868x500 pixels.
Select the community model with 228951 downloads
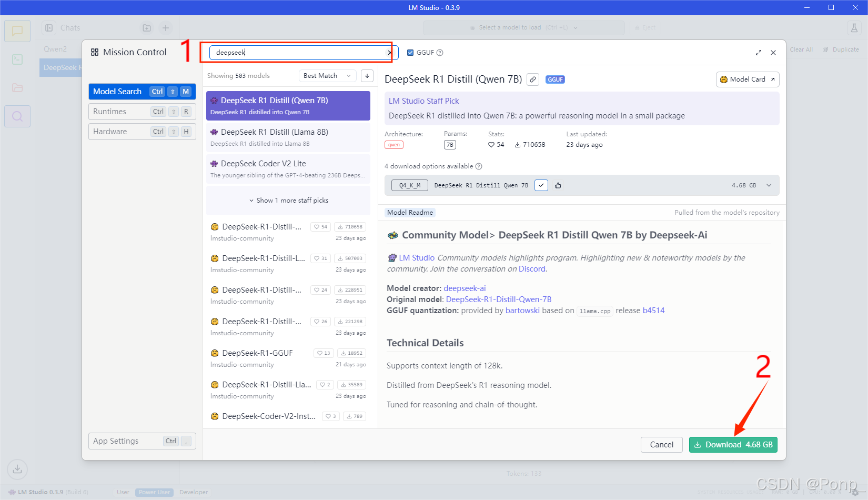click(288, 295)
